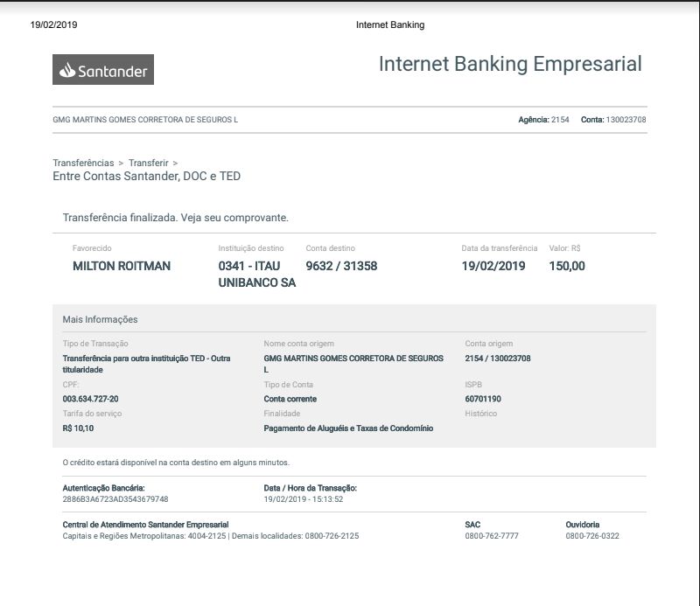Click the CPF value 003.634.727-20
700x606 pixels.
[x=91, y=399]
